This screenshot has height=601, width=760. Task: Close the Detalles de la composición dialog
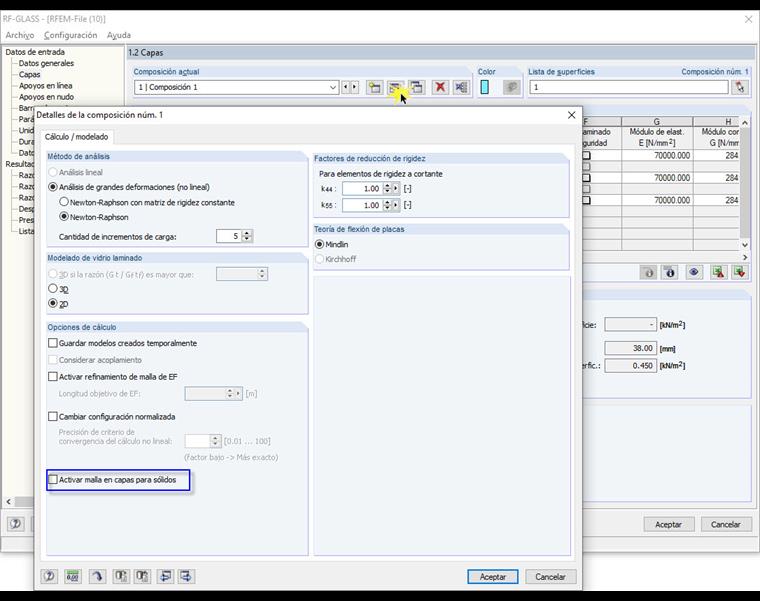pos(571,115)
